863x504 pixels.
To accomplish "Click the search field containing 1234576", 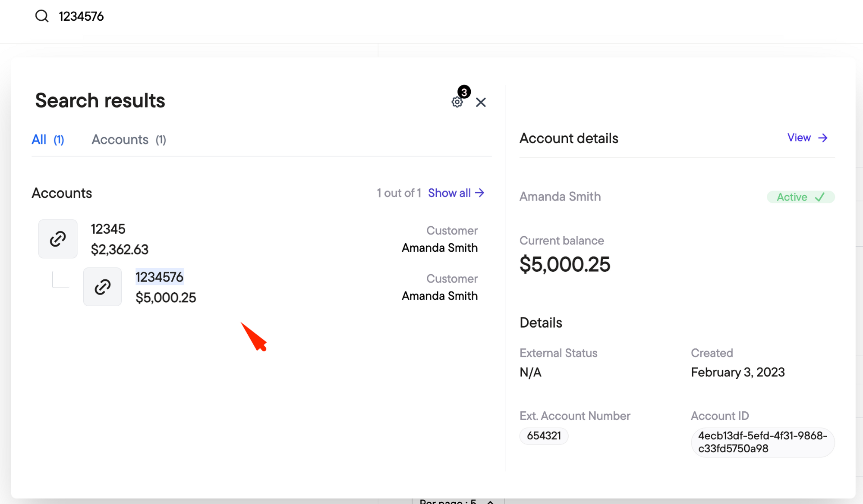I will pos(81,16).
